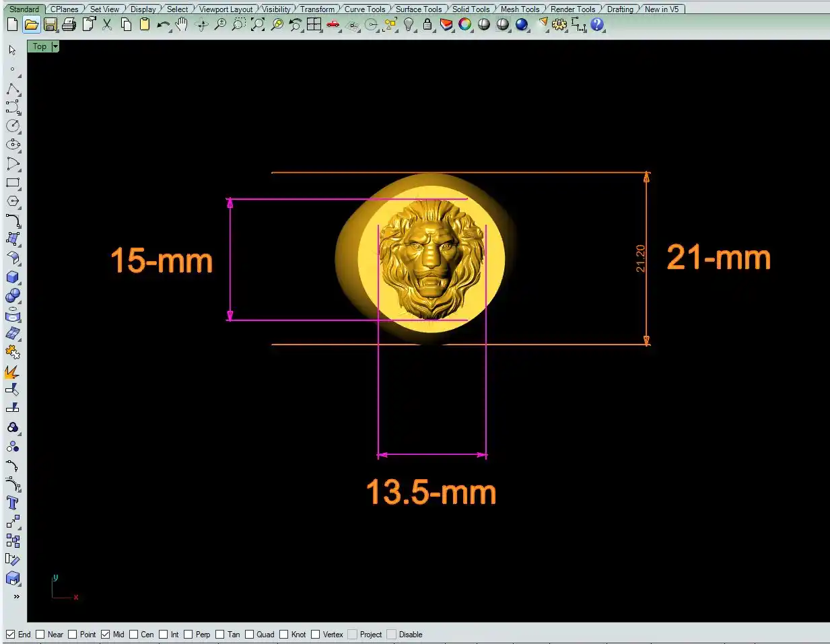
Task: Click the Text tool in left sidebar
Action: [x=13, y=503]
